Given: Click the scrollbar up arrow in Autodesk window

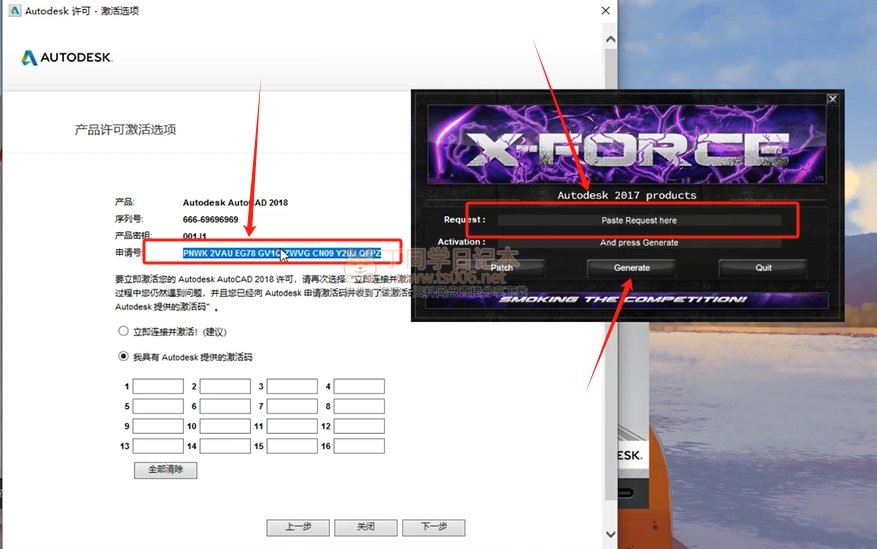Looking at the screenshot, I should tap(611, 40).
